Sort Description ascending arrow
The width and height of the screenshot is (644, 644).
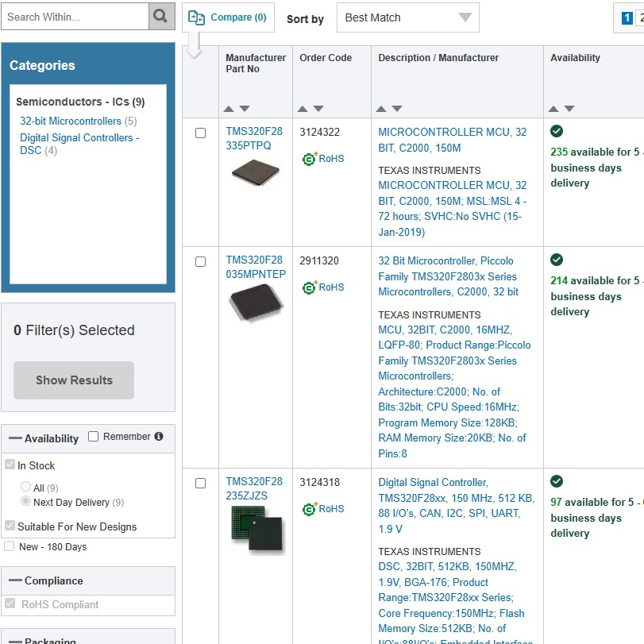(381, 109)
